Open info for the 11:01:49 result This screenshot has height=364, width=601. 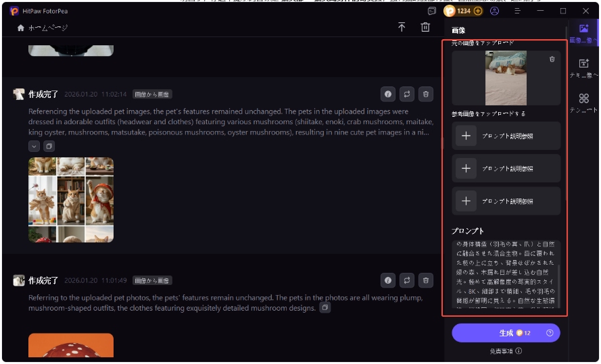click(387, 280)
